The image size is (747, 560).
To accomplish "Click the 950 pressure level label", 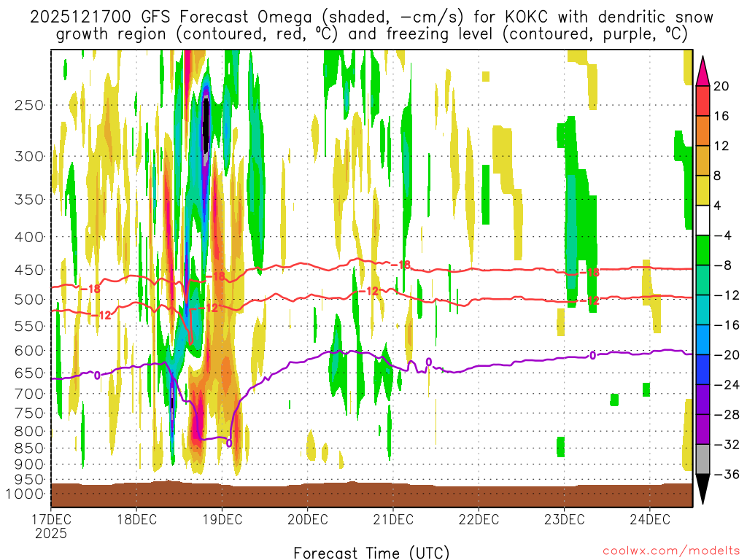I will coord(29,480).
